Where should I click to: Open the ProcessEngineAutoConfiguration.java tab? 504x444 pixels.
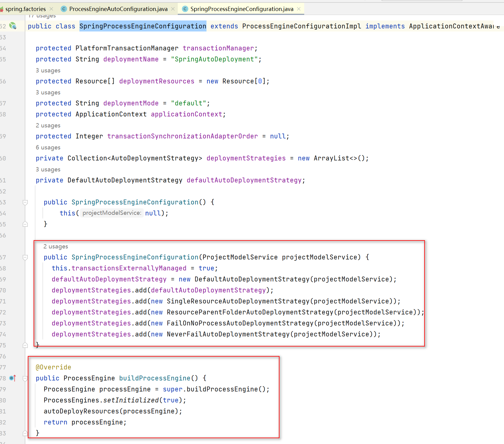tap(118, 9)
